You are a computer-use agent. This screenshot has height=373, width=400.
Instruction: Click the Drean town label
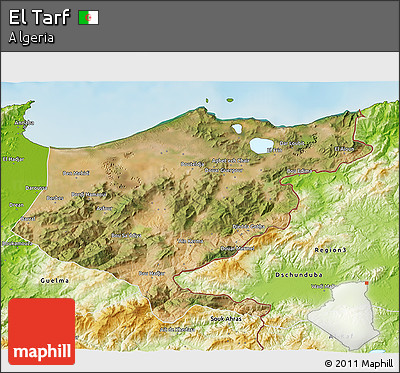(16, 205)
